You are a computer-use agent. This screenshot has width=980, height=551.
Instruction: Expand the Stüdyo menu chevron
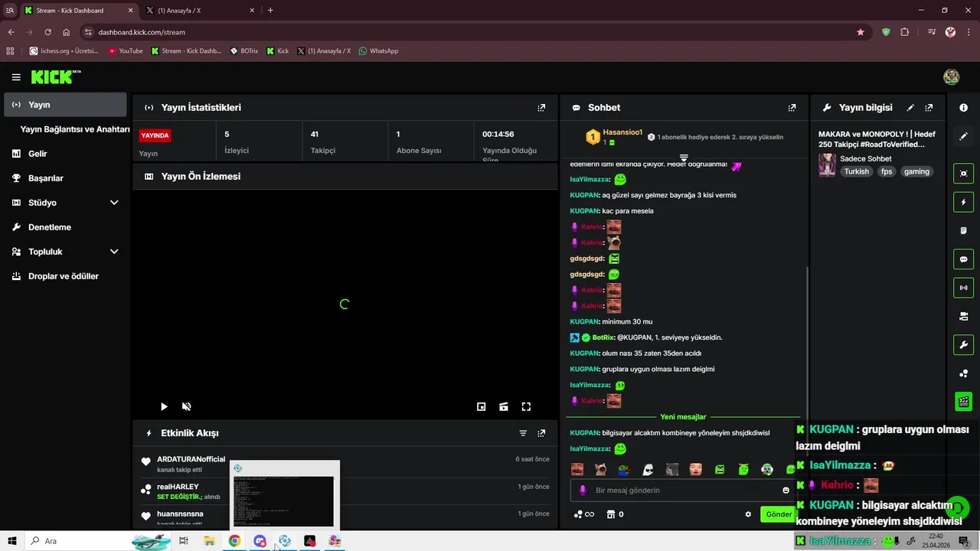tap(114, 203)
